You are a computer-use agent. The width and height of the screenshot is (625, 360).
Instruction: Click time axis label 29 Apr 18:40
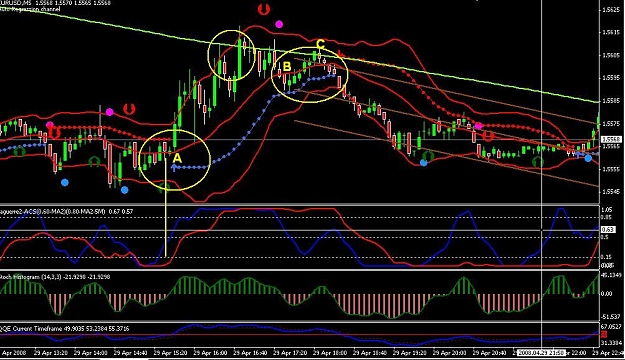369,353
